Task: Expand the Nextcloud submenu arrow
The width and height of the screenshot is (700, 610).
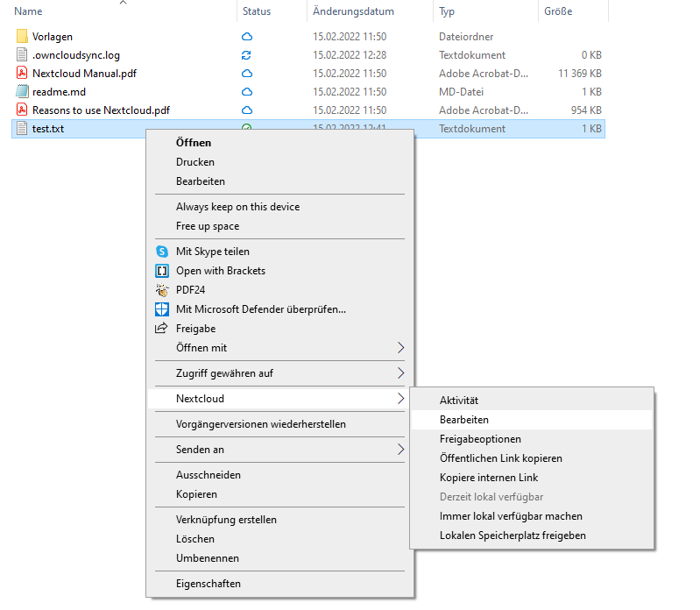Action: 400,398
